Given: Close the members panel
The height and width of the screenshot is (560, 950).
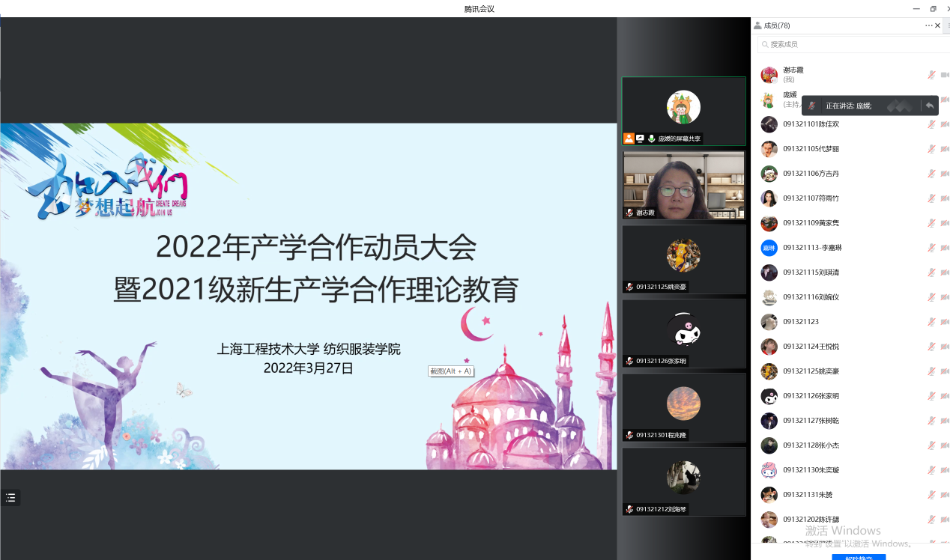Looking at the screenshot, I should pos(938,25).
